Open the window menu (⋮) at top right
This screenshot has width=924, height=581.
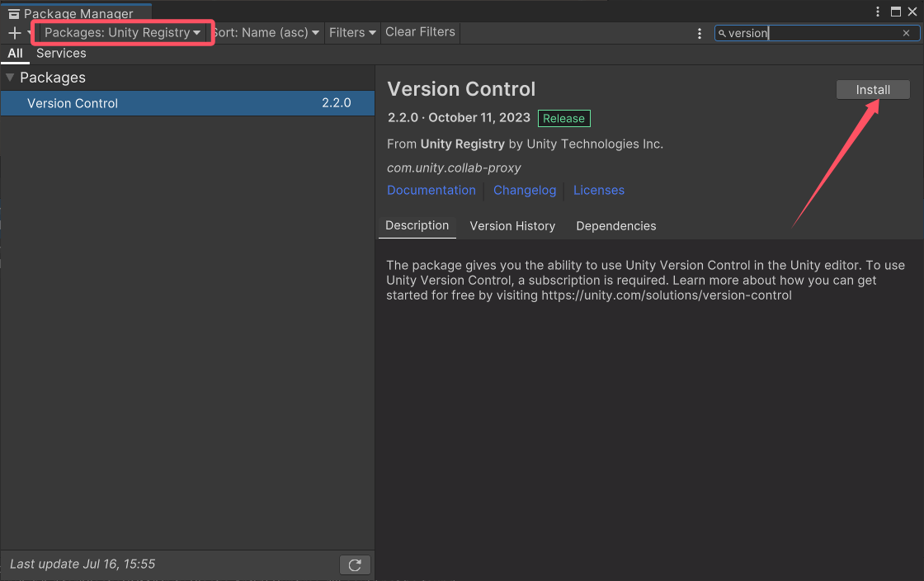click(877, 12)
